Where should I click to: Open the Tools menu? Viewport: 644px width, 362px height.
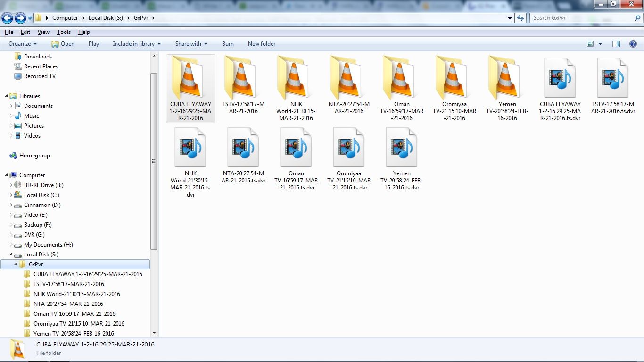64,32
